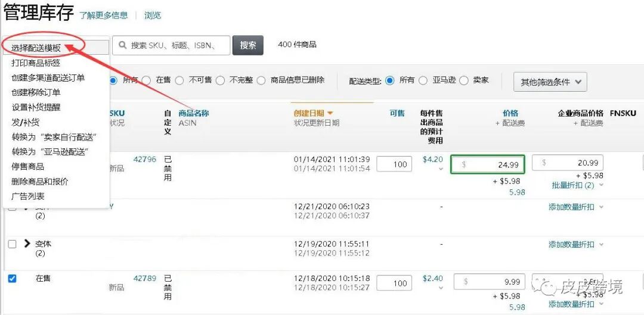Edit the 20.99 business price field
The width and height of the screenshot is (644, 315).
pos(568,163)
